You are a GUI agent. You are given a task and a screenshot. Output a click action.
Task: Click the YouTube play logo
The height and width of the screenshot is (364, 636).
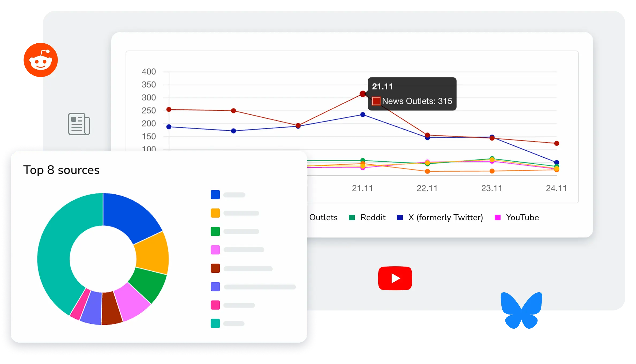[395, 278]
